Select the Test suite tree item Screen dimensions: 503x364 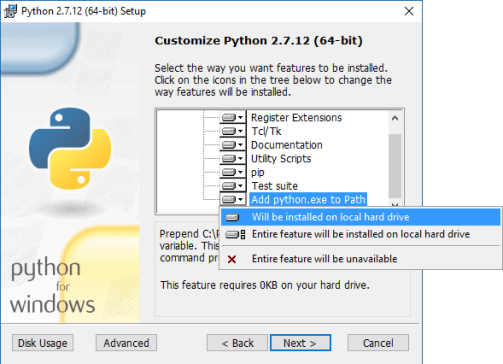(x=274, y=186)
